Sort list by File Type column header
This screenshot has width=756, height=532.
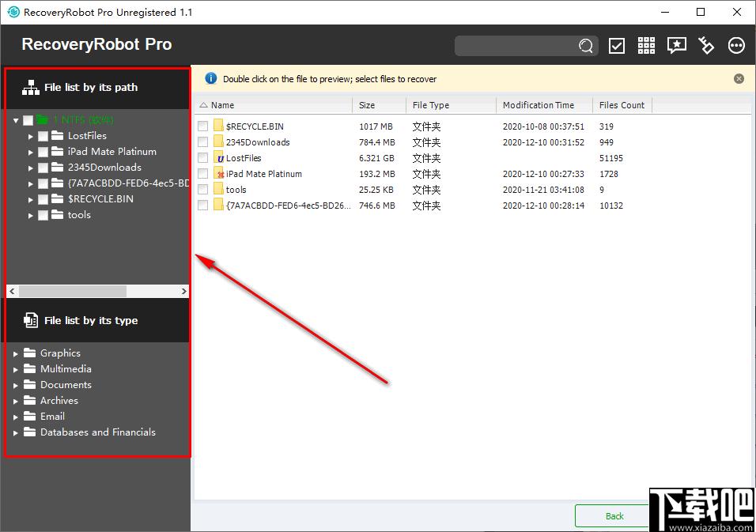452,105
